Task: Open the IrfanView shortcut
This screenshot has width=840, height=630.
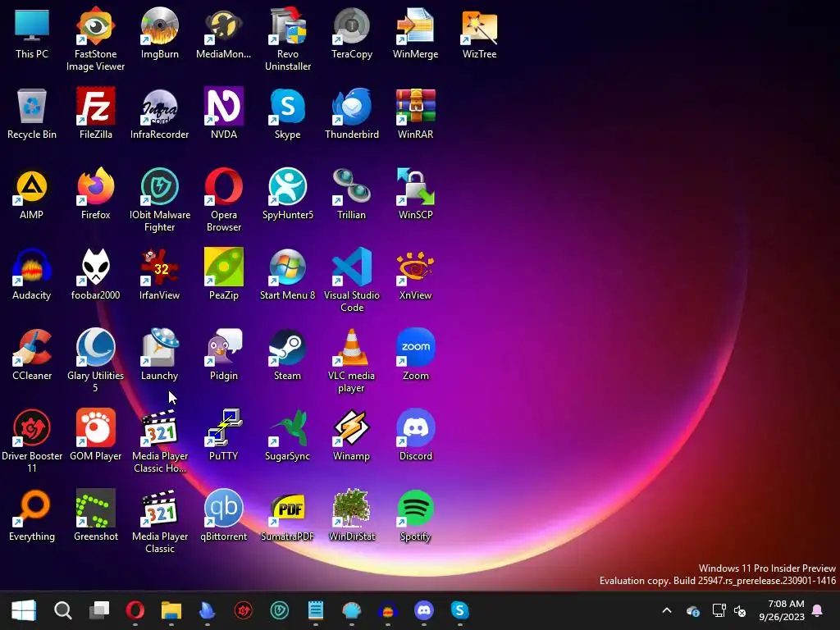Action: click(160, 274)
